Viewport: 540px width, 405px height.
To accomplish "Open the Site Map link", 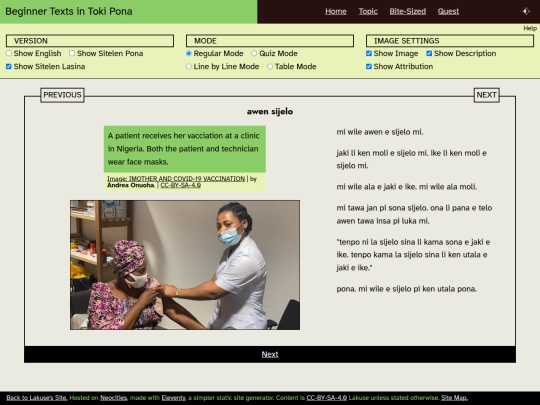I will pyautogui.click(x=454, y=398).
